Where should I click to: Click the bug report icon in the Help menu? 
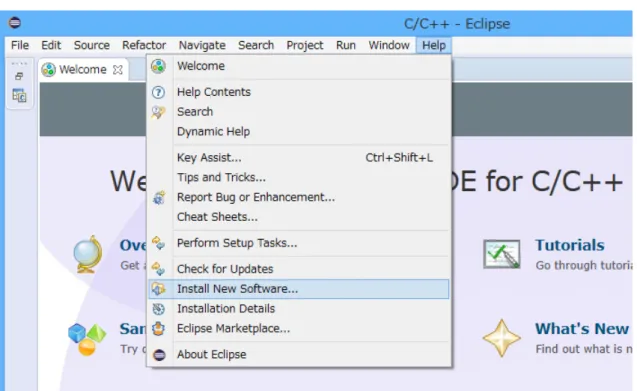pos(158,198)
